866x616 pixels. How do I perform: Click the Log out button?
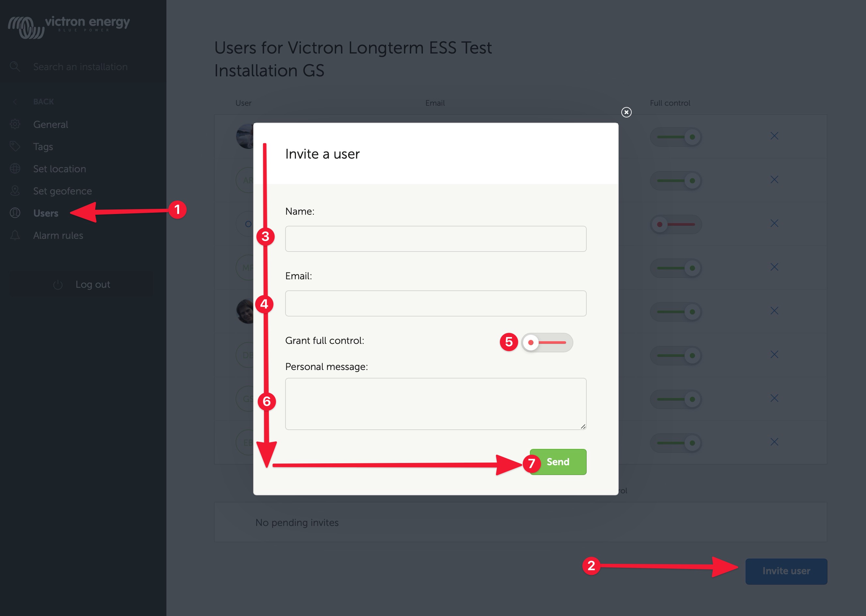pyautogui.click(x=82, y=285)
